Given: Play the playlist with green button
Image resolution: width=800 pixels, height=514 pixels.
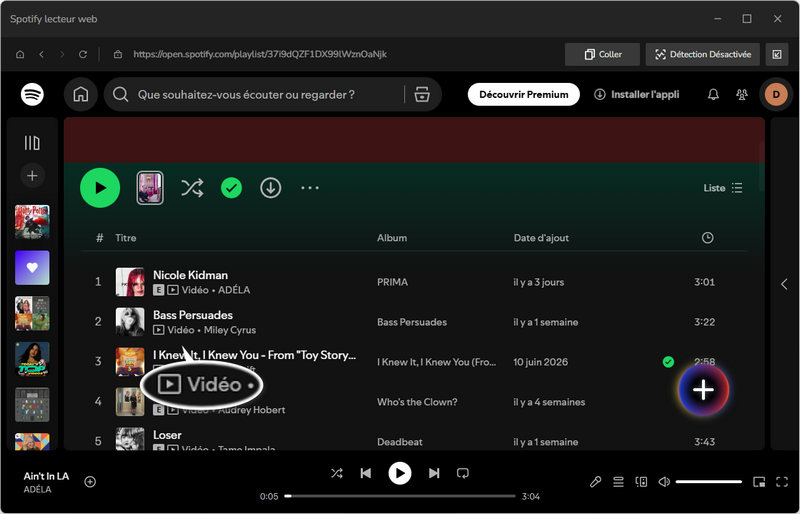Looking at the screenshot, I should click(x=100, y=188).
